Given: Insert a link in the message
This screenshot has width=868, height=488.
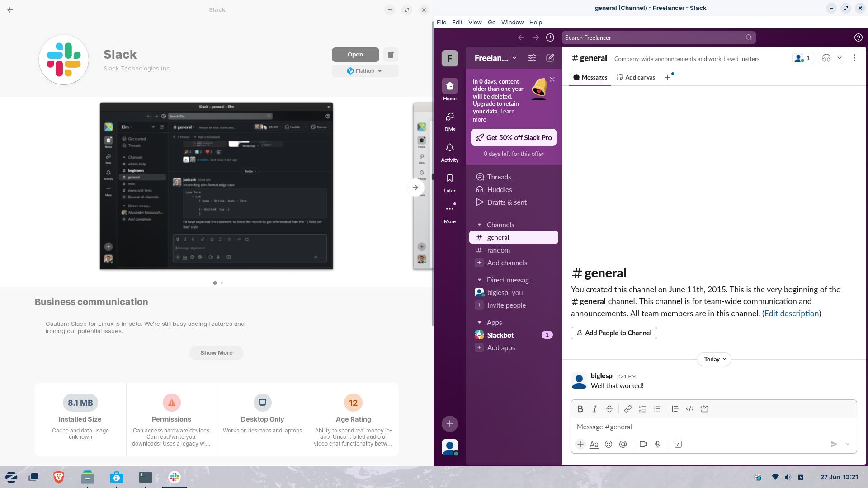Looking at the screenshot, I should click(627, 409).
